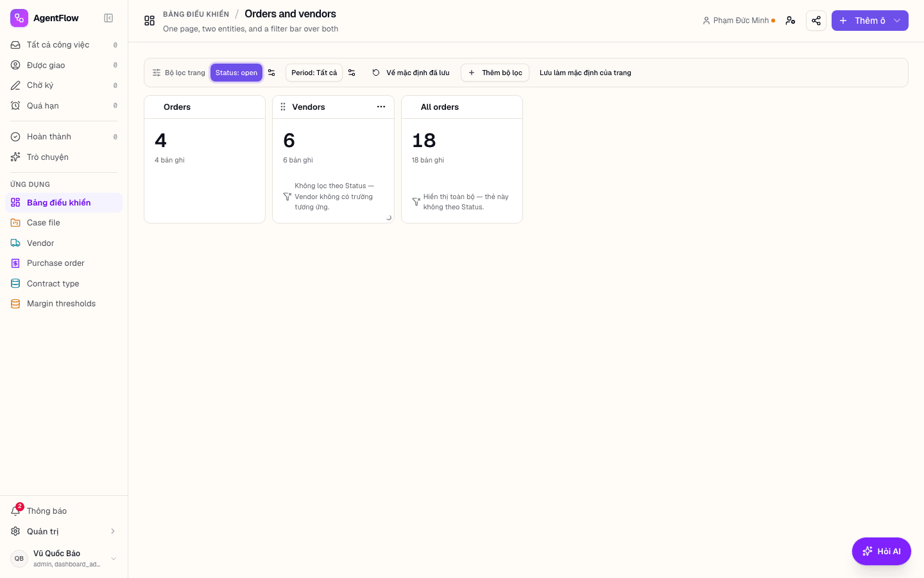Screen dimensions: 924x578
Task: Click the All orders card title
Action: pos(440,107)
